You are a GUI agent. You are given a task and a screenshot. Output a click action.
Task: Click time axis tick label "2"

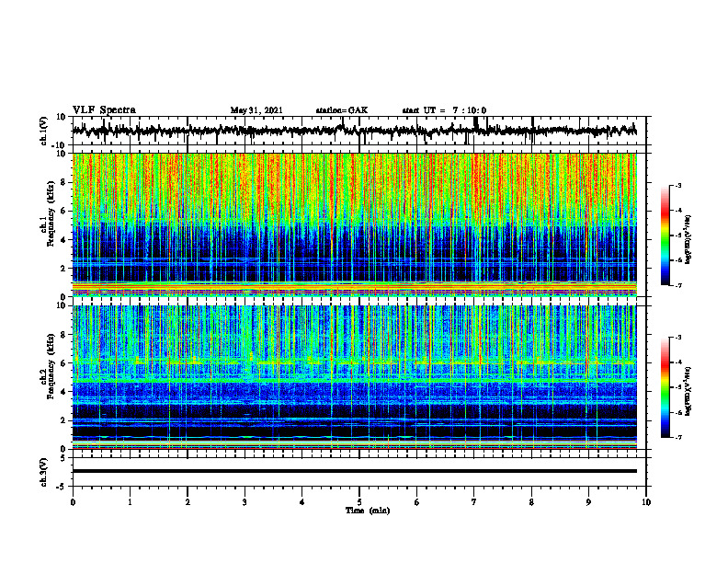[188, 502]
